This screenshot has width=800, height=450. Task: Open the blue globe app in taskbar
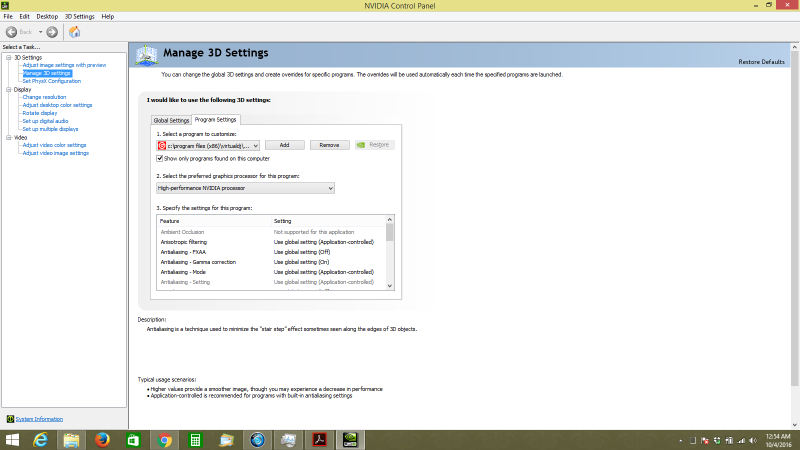pos(257,440)
